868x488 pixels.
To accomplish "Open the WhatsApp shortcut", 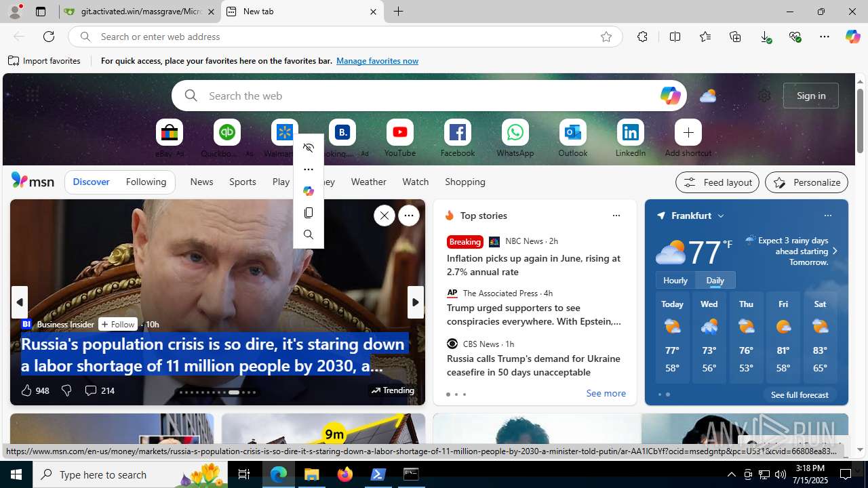I will coord(515,132).
